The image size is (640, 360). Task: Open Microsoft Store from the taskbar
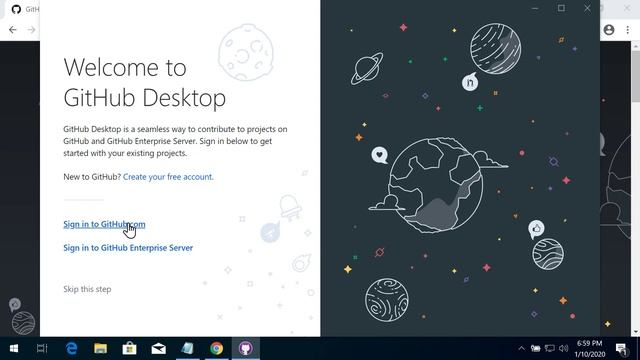pos(129,349)
